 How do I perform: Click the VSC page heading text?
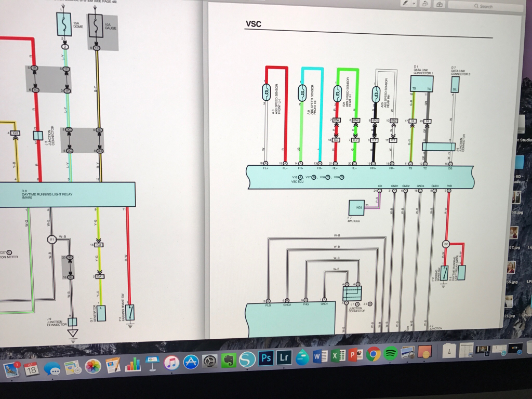click(254, 24)
